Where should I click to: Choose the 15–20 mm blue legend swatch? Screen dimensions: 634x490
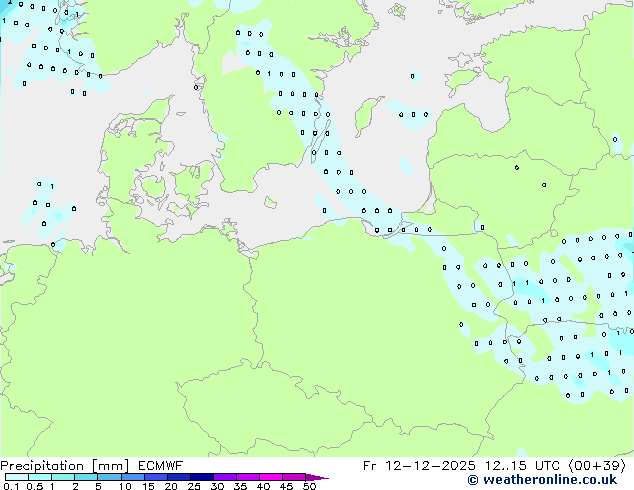point(155,477)
